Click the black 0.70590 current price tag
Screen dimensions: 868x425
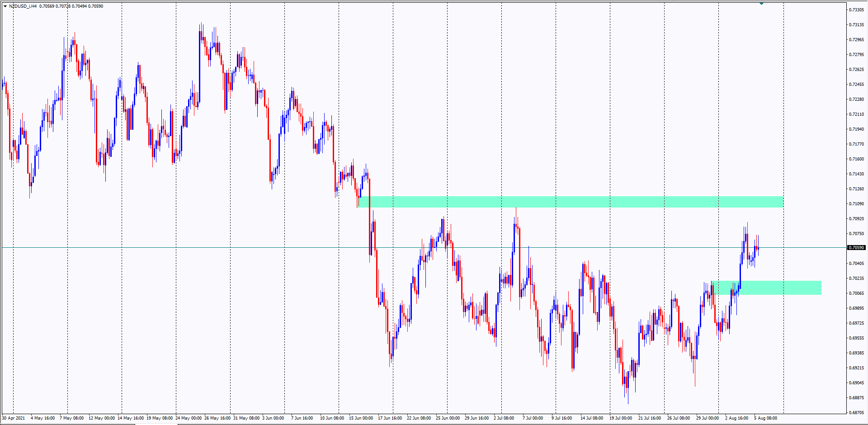point(856,248)
